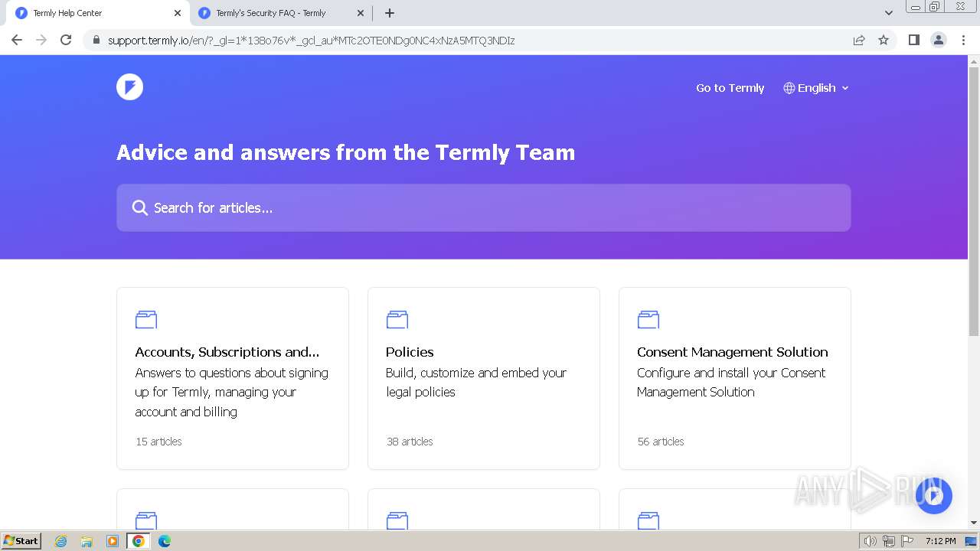
Task: Close Termly's Security FAQ tab
Action: click(361, 13)
